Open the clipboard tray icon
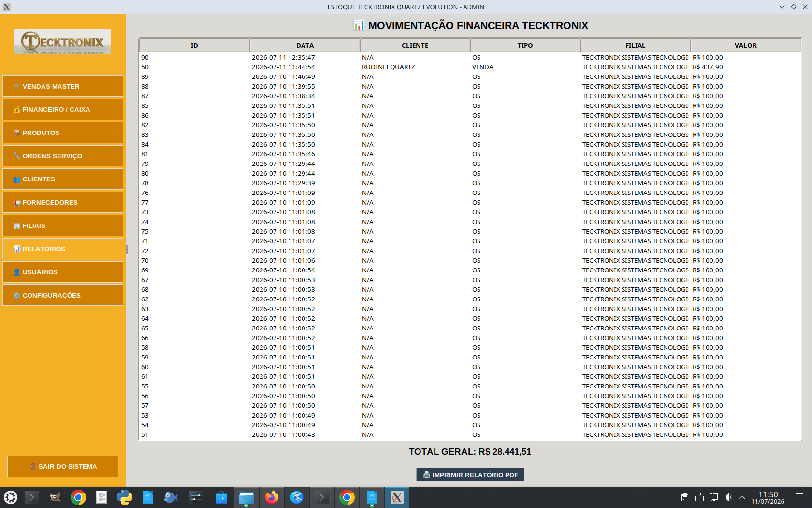 point(685,497)
